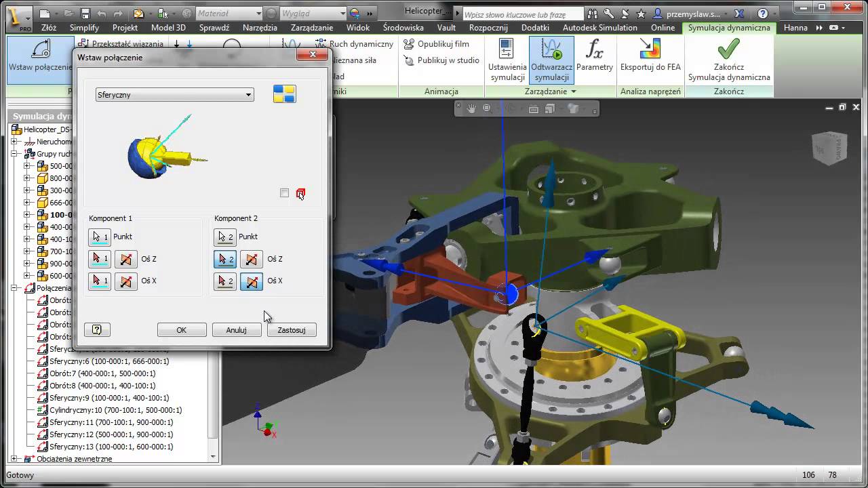Expand the Nieruchome tree node

pos(15,142)
